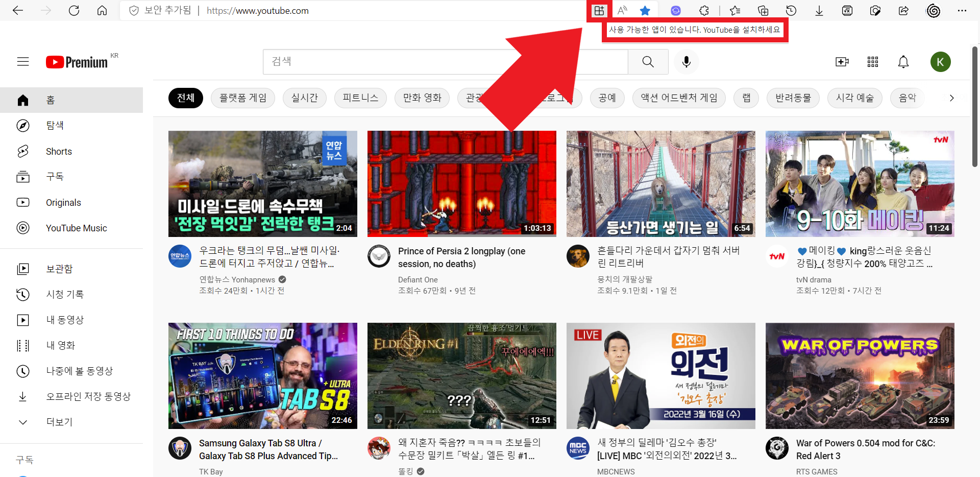Image resolution: width=980 pixels, height=477 pixels.
Task: Toggle the YouTube hamburger guide menu
Action: coord(23,62)
